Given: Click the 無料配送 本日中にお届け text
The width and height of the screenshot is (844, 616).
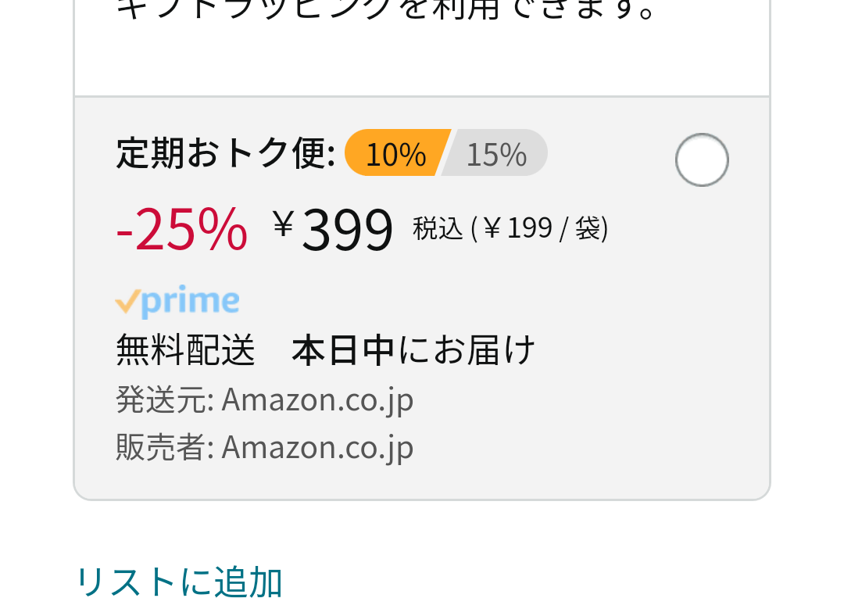Looking at the screenshot, I should click(326, 350).
